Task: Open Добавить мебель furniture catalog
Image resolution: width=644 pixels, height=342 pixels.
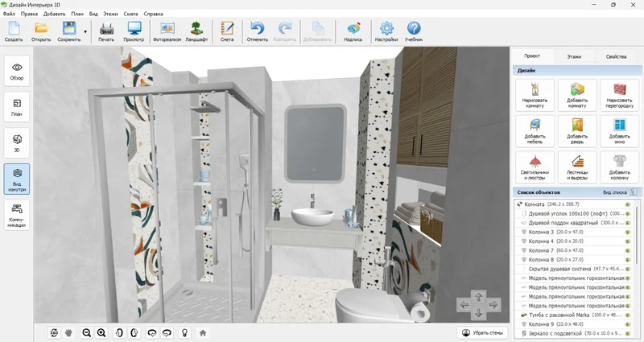Action: pos(535,131)
